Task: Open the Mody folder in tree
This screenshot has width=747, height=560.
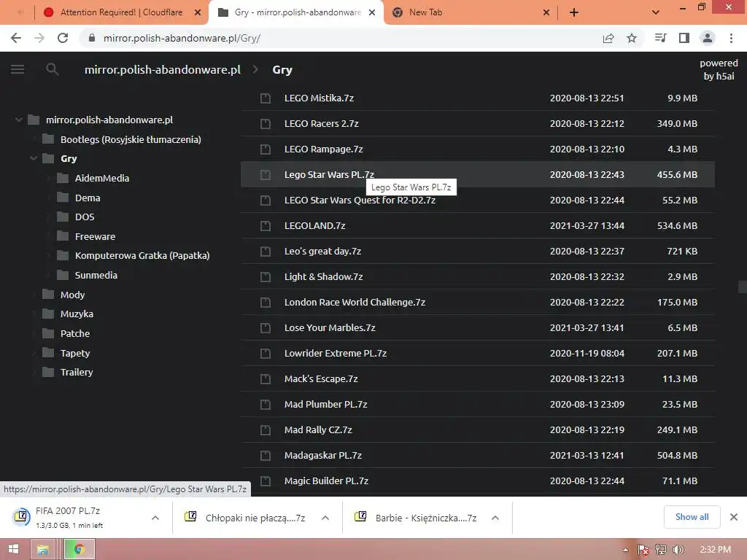Action: [72, 295]
